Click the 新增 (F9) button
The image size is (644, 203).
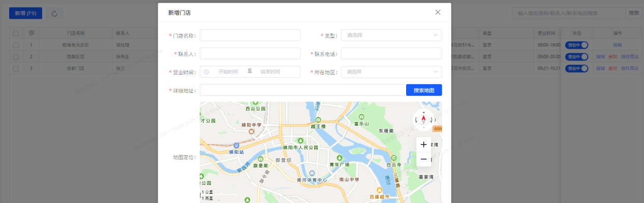point(25,13)
